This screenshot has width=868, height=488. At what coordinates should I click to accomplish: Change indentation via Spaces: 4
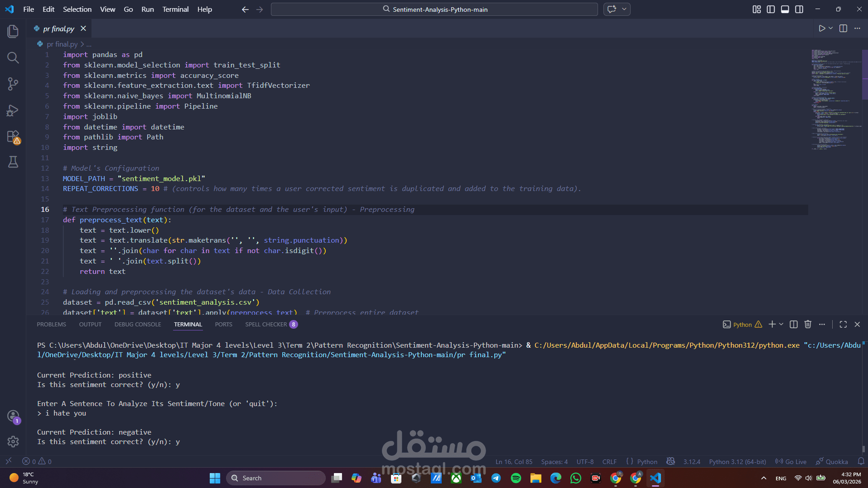click(554, 461)
